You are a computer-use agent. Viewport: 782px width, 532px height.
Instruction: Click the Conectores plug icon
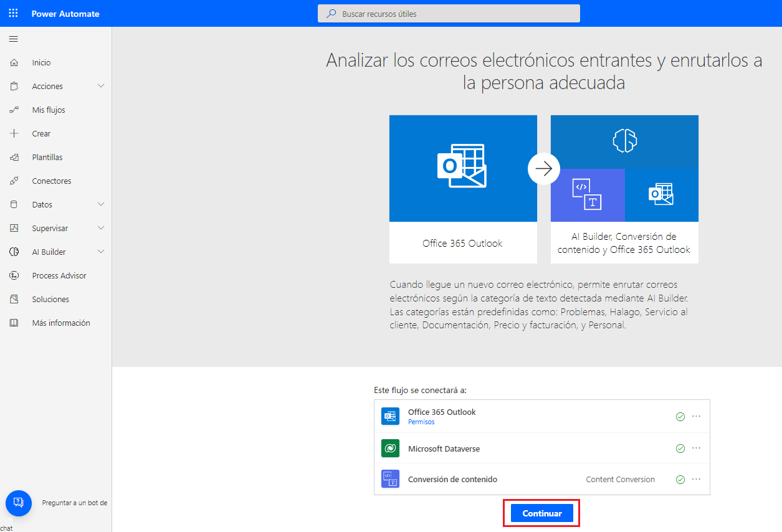coord(14,181)
